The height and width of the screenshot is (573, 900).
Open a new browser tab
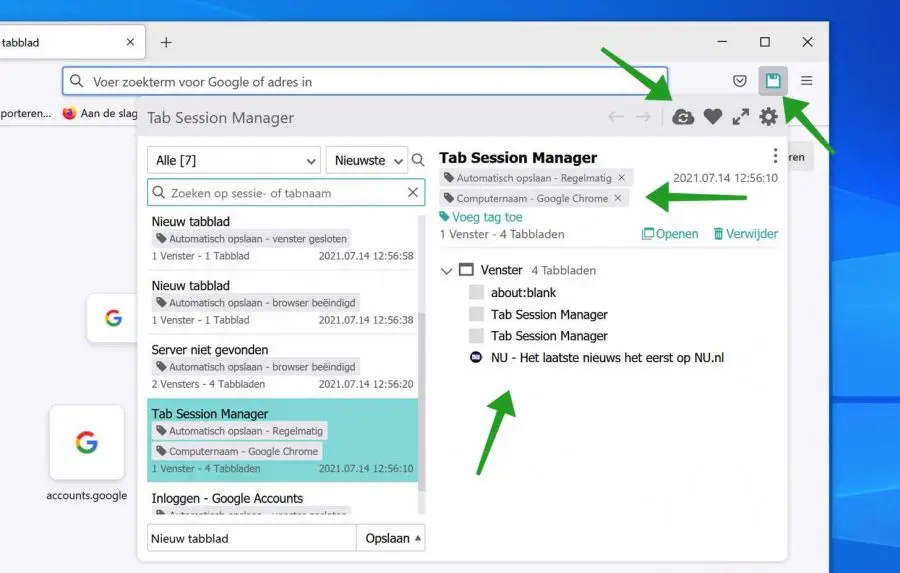pos(166,42)
